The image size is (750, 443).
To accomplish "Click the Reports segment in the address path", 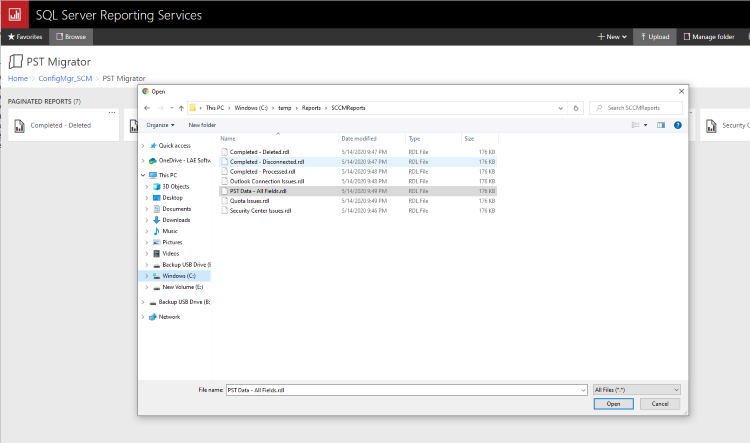I will (x=311, y=108).
